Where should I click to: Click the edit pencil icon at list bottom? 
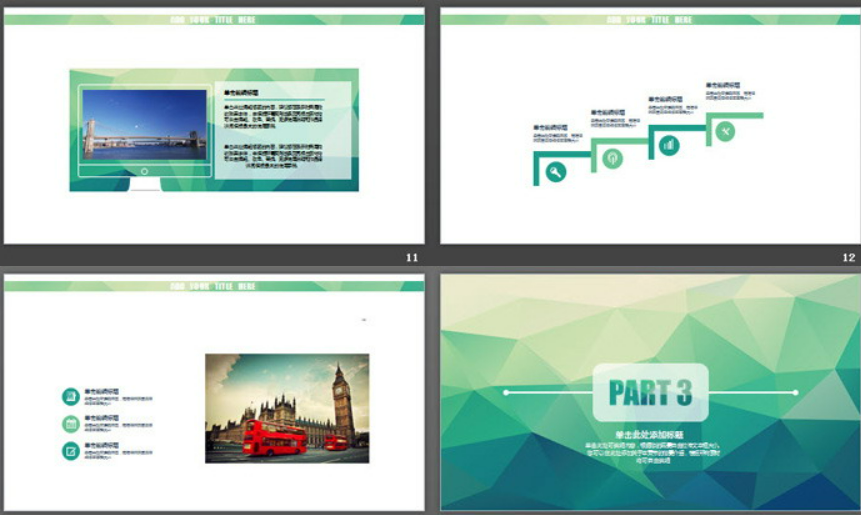(71, 451)
